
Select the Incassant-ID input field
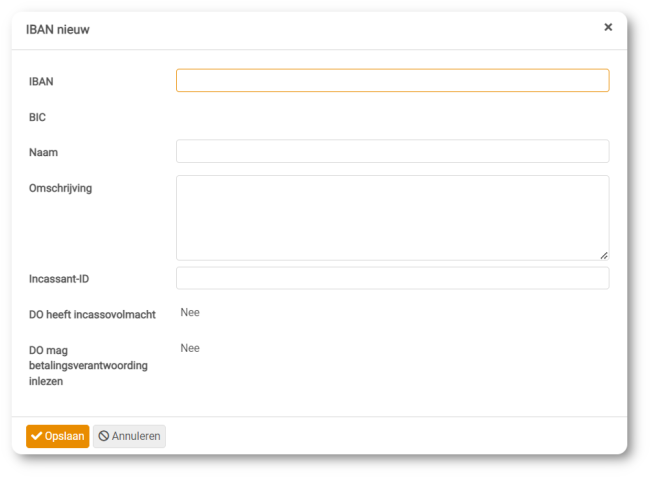(393, 278)
